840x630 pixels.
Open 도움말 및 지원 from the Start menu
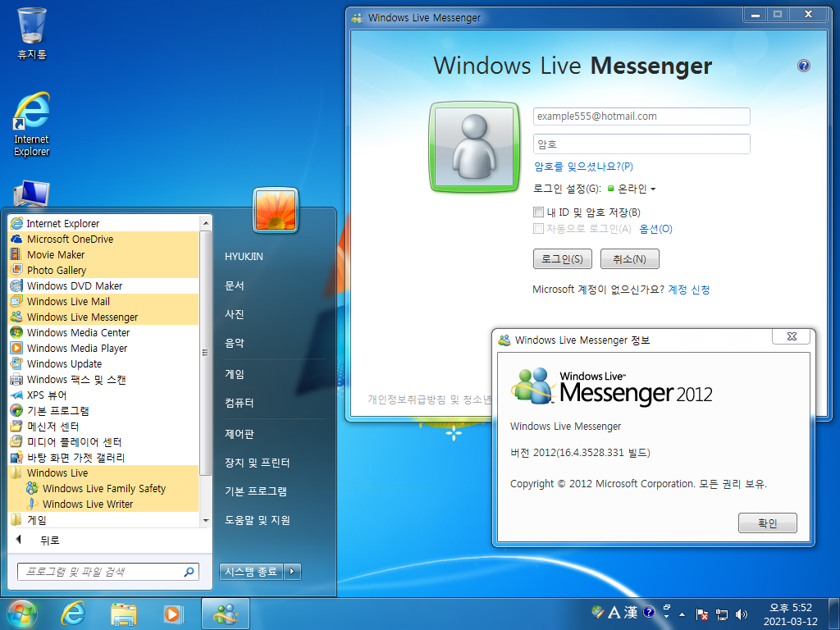257,519
